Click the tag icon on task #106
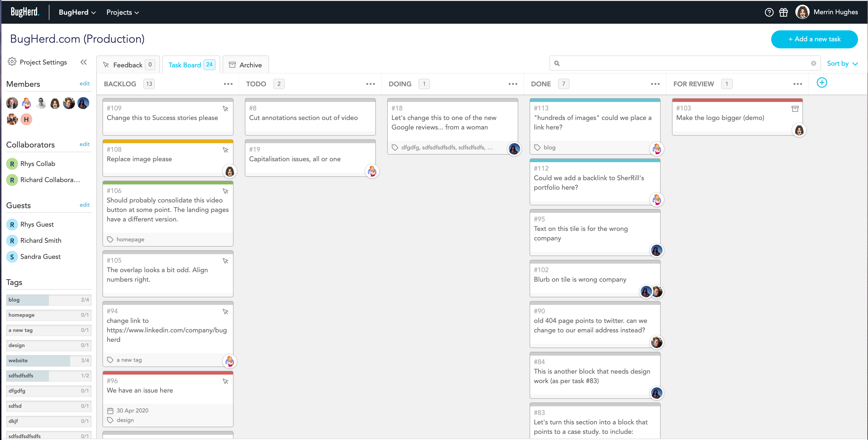 tap(110, 239)
